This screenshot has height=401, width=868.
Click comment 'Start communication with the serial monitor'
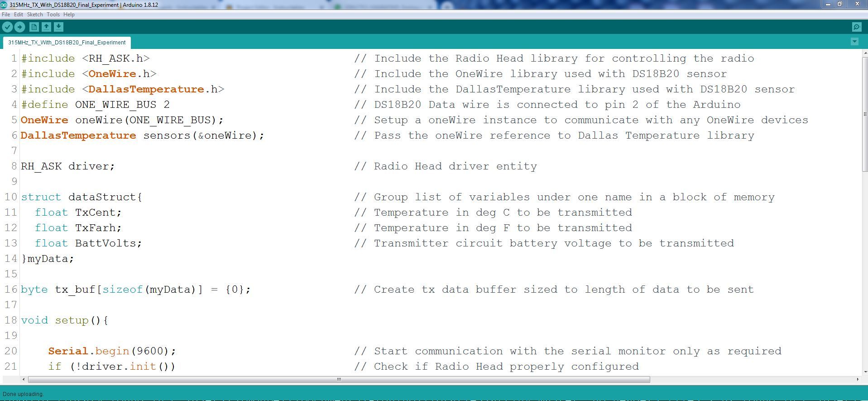[x=520, y=351]
